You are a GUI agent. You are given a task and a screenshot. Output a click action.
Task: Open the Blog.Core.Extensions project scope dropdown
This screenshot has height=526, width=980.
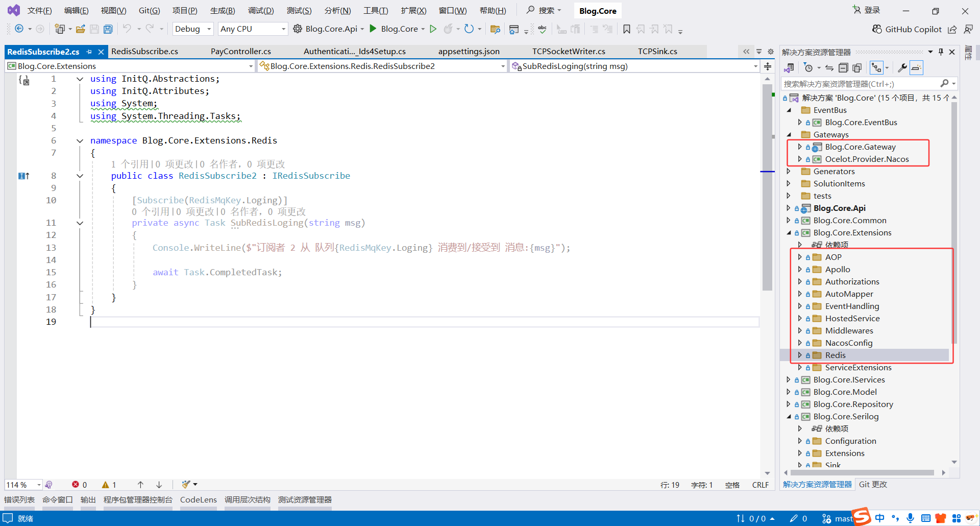point(130,66)
